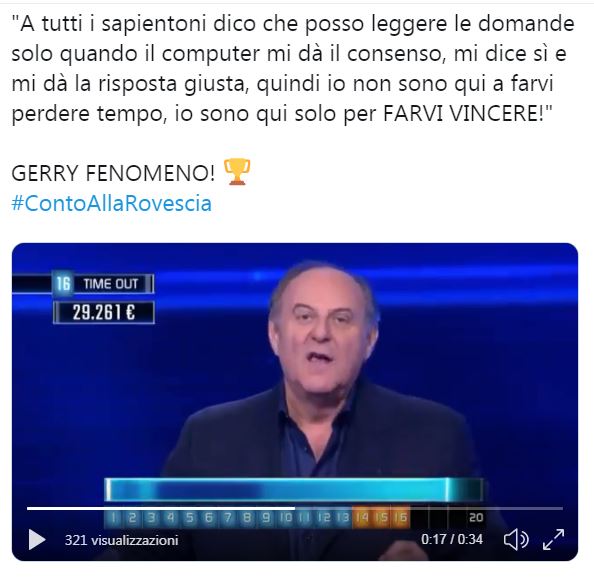594x586 pixels.
Task: Click the played portion of the video progress bar
Action: pos(161,508)
